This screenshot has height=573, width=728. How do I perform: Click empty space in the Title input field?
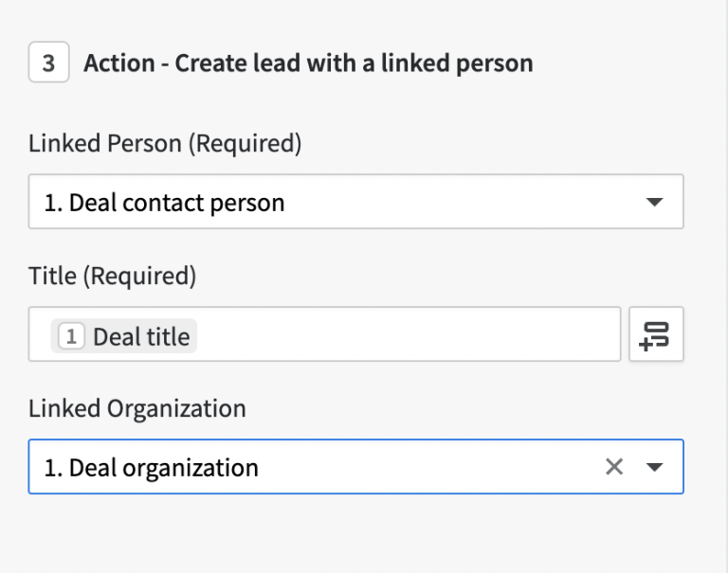click(408, 334)
